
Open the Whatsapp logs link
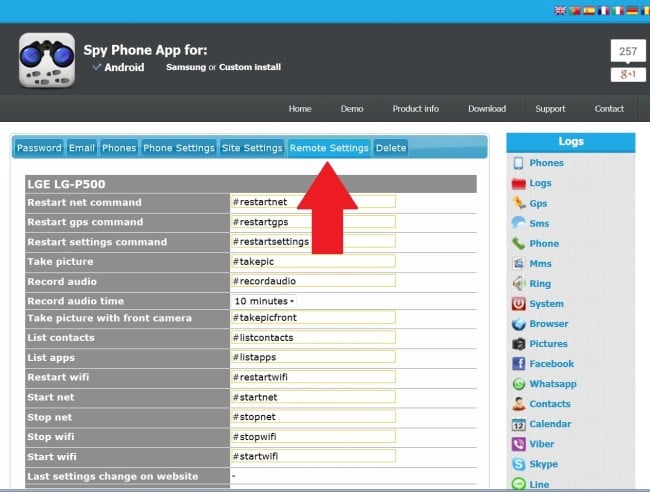click(553, 384)
